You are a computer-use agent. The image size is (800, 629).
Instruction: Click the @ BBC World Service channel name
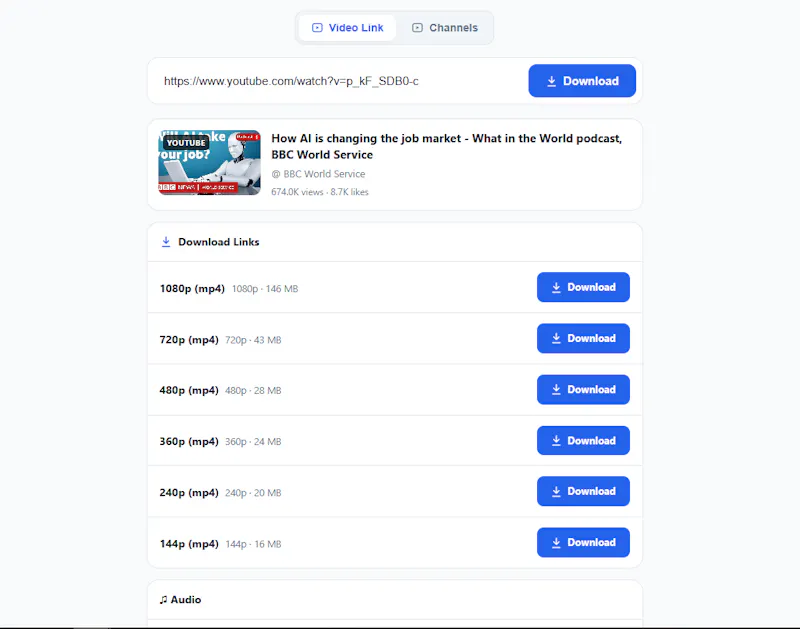pyautogui.click(x=318, y=174)
